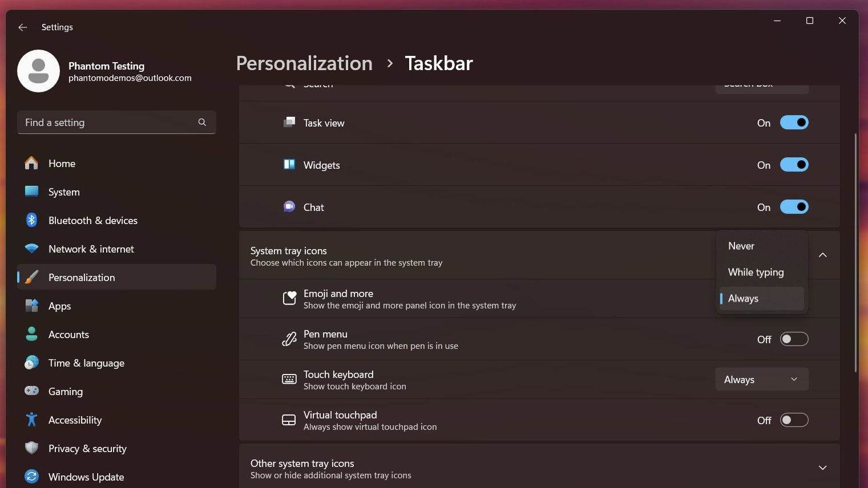
Task: Go to Personalization breadcrumb link
Action: [304, 63]
